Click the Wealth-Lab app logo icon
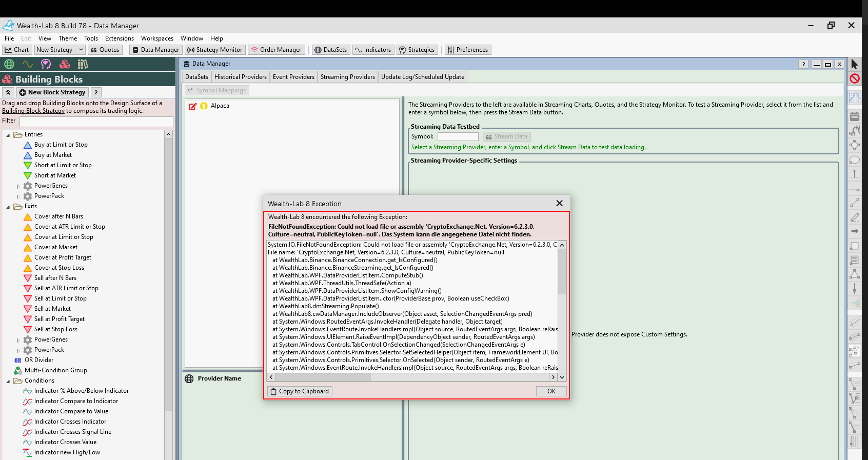 [x=8, y=25]
